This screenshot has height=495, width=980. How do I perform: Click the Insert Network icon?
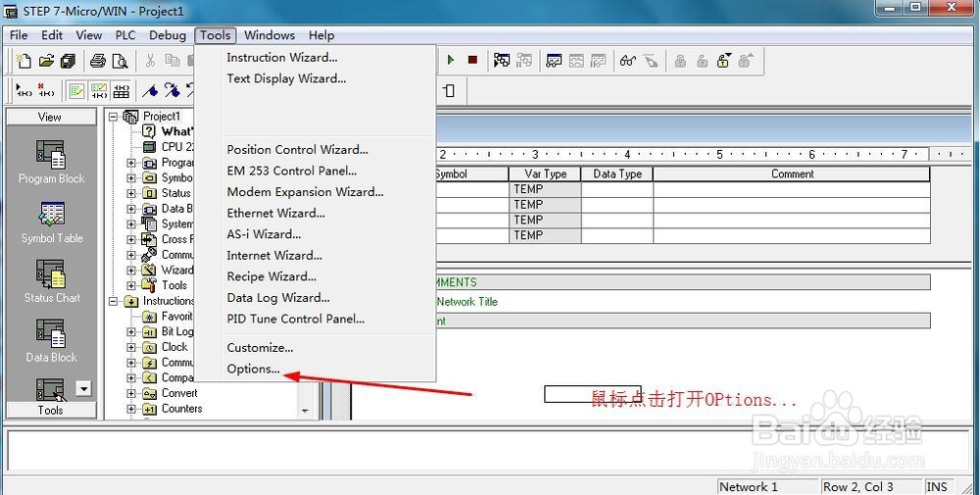point(24,90)
